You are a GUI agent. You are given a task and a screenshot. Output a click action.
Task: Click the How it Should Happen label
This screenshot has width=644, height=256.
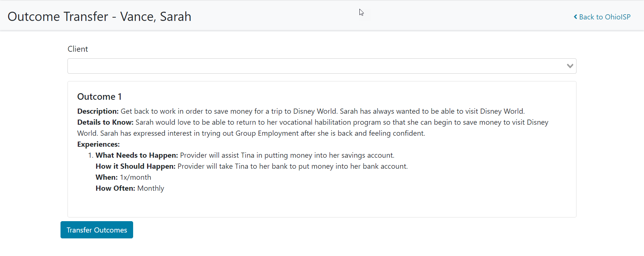pos(135,166)
